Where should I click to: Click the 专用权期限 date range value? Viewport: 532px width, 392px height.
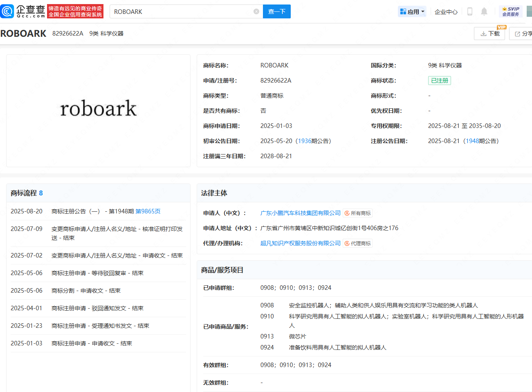click(x=465, y=126)
